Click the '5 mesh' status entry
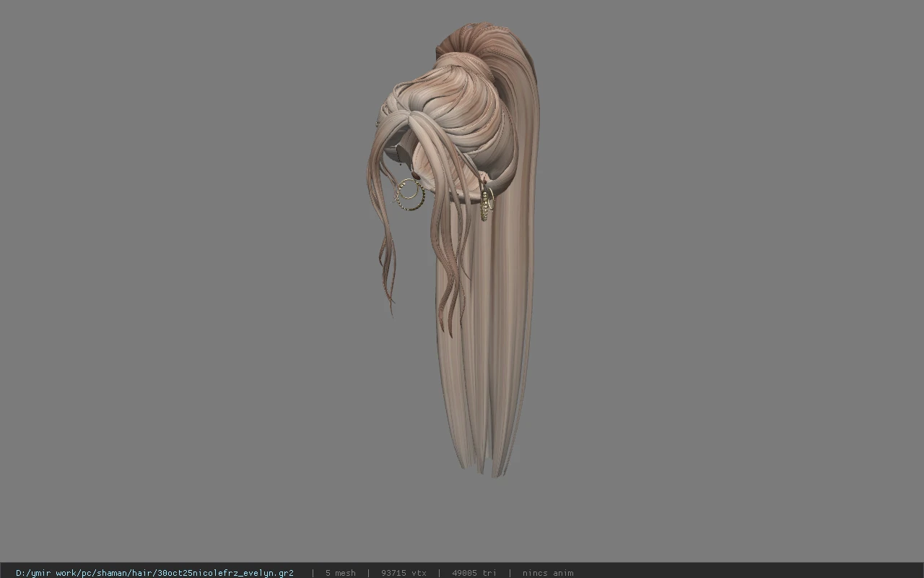 tap(340, 573)
